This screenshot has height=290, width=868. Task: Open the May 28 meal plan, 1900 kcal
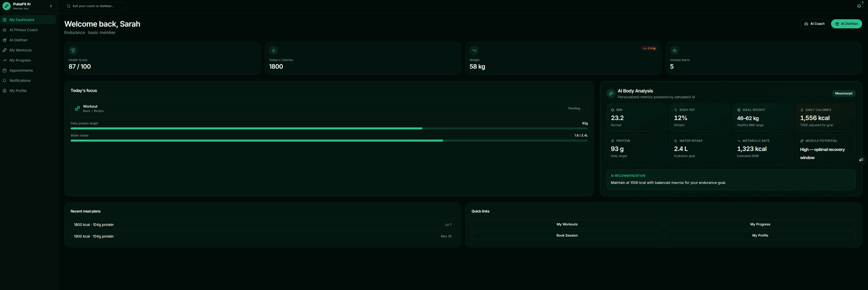coord(263,236)
